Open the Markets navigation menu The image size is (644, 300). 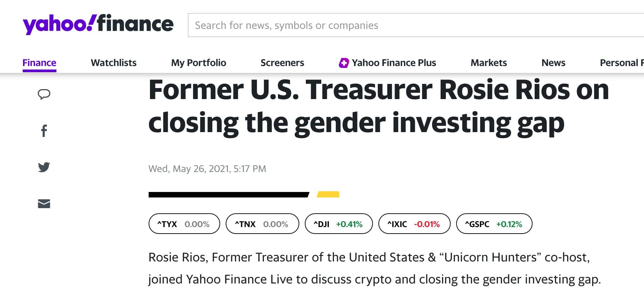[x=489, y=62]
